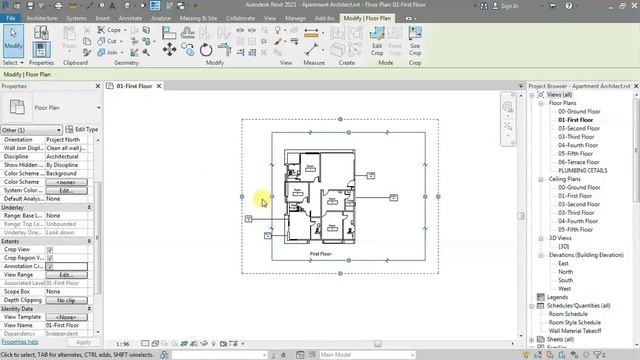Click the Print icon in Quick Access toolbar
640x360 pixels.
click(x=58, y=6)
